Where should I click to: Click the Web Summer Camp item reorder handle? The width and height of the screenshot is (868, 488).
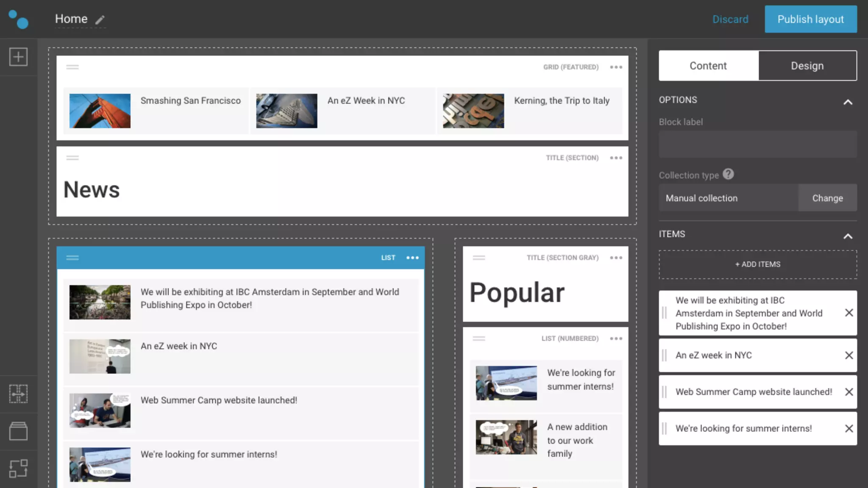coord(665,392)
